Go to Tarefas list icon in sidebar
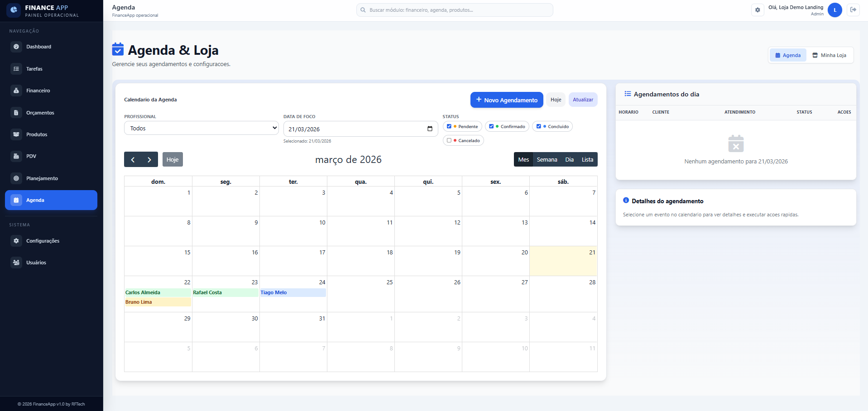 point(16,69)
